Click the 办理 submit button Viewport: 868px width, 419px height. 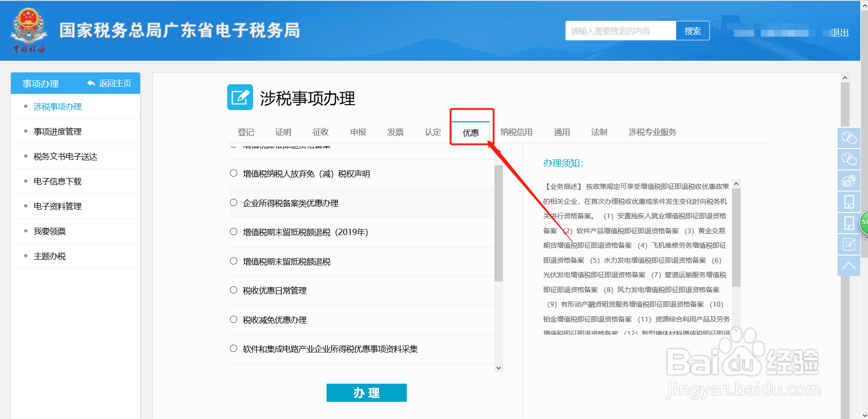pyautogui.click(x=366, y=393)
